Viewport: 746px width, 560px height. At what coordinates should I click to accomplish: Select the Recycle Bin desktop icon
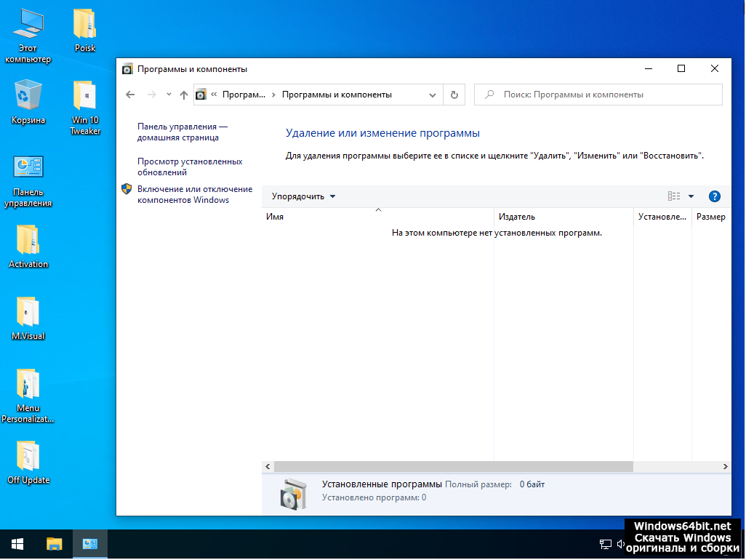[28, 102]
